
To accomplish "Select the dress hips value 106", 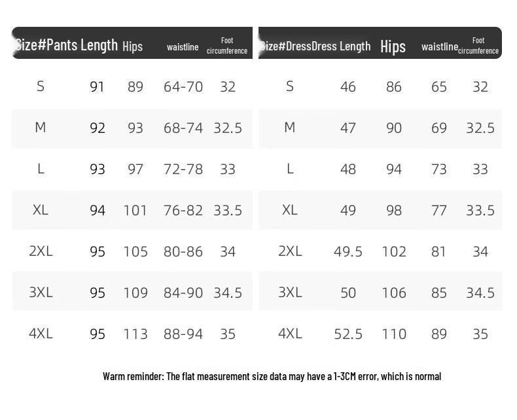I will [394, 292].
